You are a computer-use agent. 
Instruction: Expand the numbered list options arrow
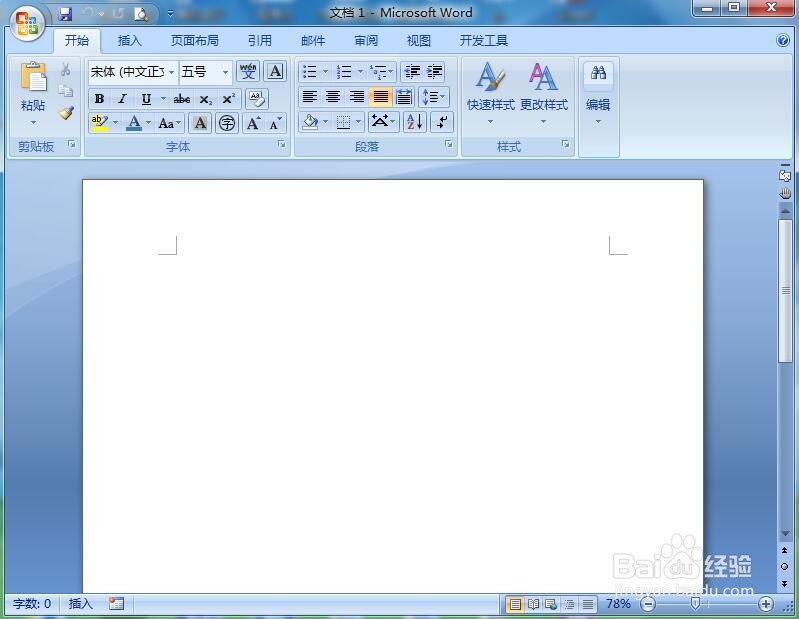click(360, 72)
